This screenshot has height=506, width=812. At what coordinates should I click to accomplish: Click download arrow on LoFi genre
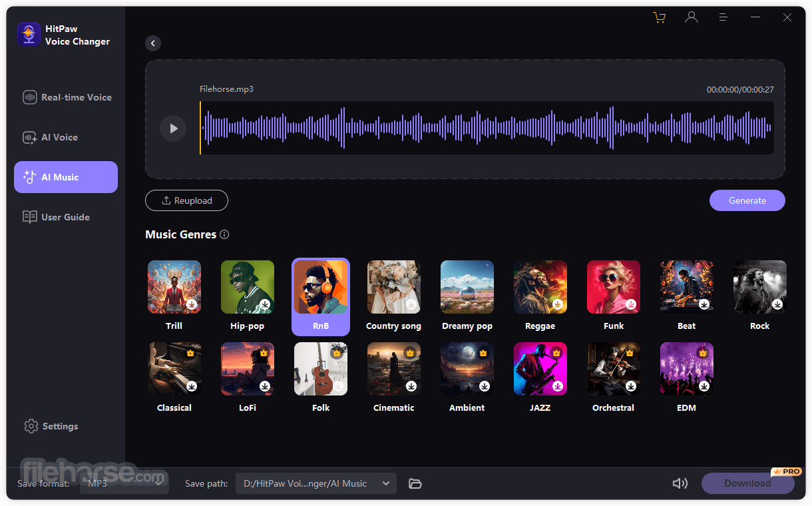click(x=265, y=386)
